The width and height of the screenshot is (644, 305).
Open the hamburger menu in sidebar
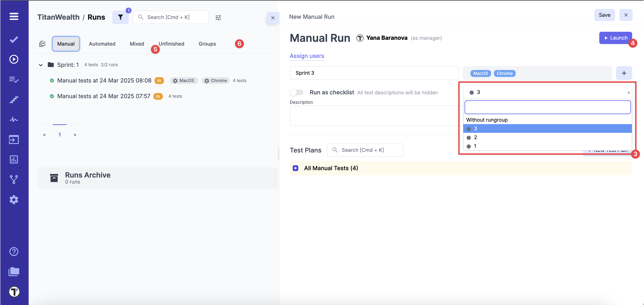point(14,16)
